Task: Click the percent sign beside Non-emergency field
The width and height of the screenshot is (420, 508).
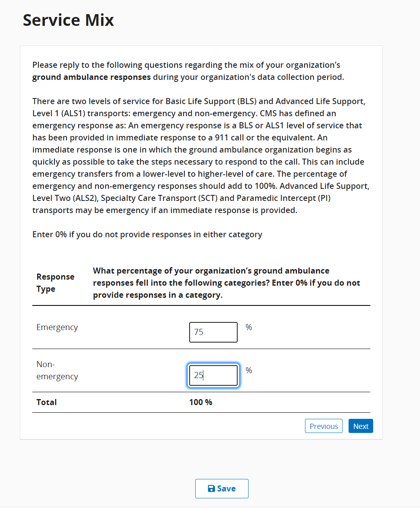Action: (249, 370)
